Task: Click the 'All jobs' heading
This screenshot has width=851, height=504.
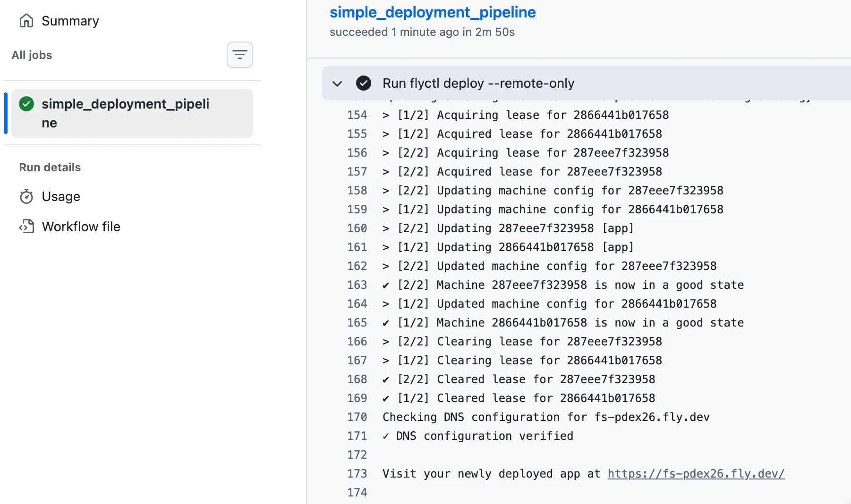Action: [x=32, y=55]
